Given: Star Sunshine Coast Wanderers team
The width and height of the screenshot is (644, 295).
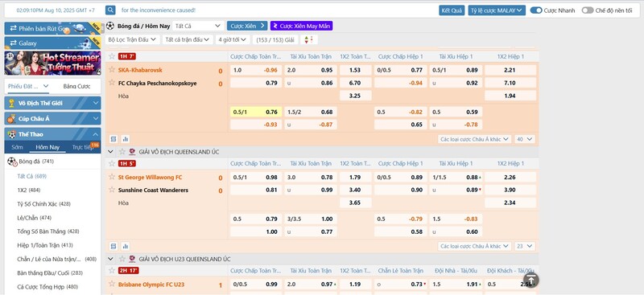Looking at the screenshot, I should pyautogui.click(x=111, y=190).
